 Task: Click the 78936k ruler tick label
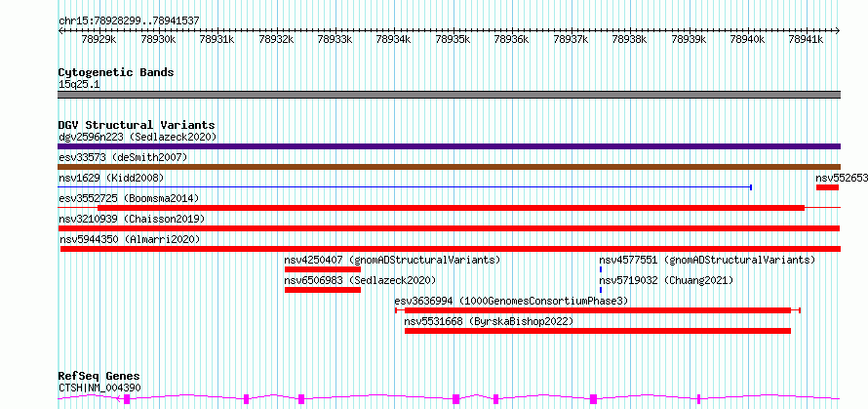(511, 39)
